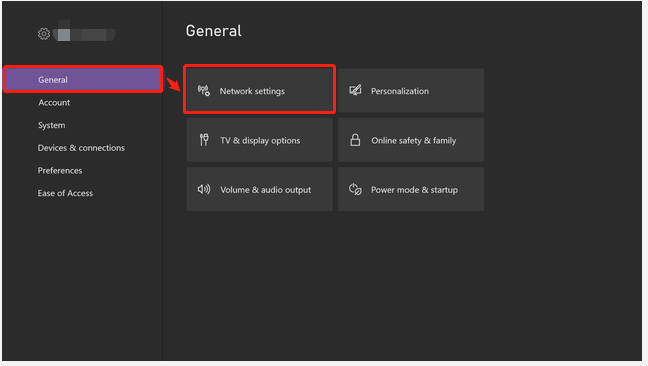Click the Personalization pencil icon
This screenshot has width=648, height=366.
tap(355, 90)
